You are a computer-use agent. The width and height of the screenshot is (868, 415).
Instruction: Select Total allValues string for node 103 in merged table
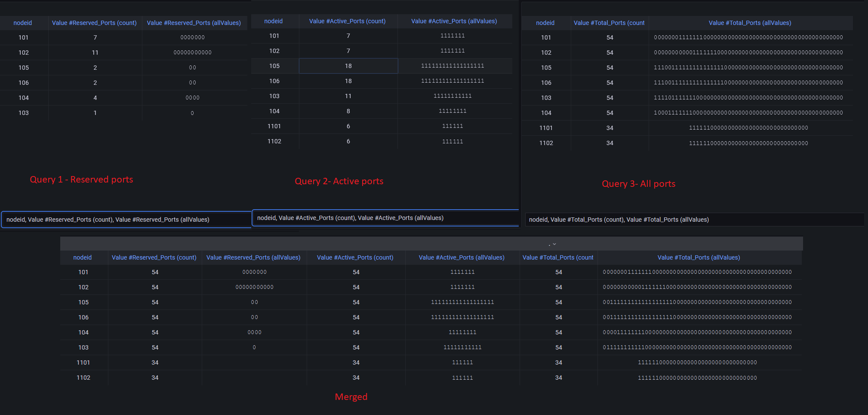pos(698,347)
